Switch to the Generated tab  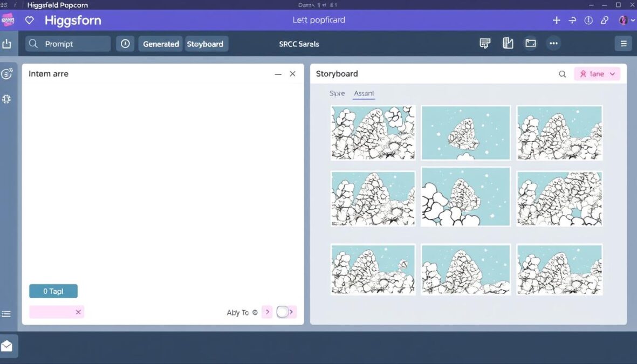160,44
